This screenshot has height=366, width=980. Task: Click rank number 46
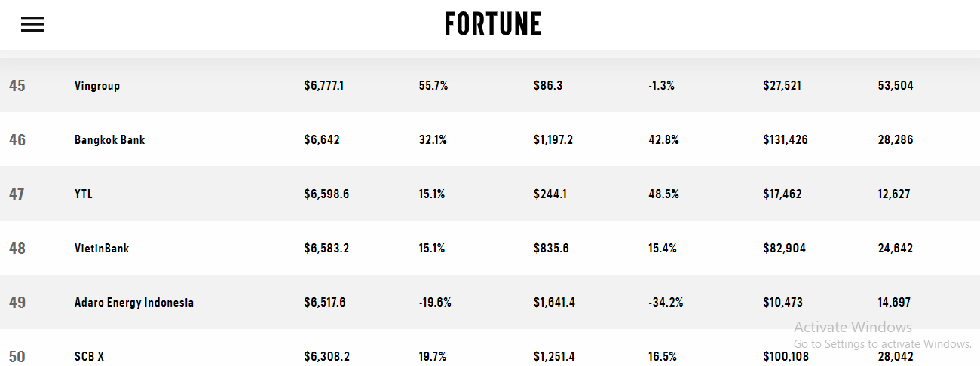click(17, 140)
